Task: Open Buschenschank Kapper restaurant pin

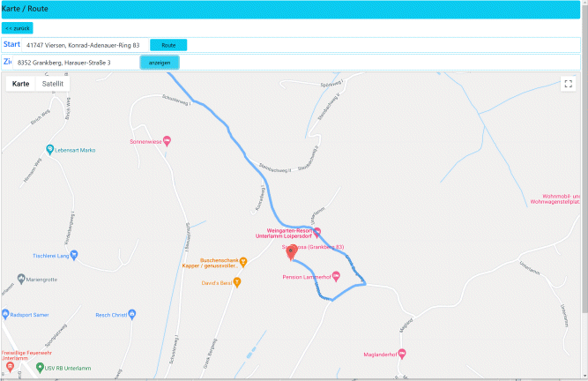Action: point(243,262)
